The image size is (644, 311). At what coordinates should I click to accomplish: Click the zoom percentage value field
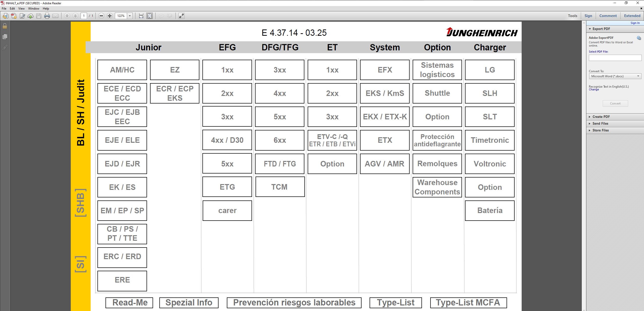click(x=121, y=16)
